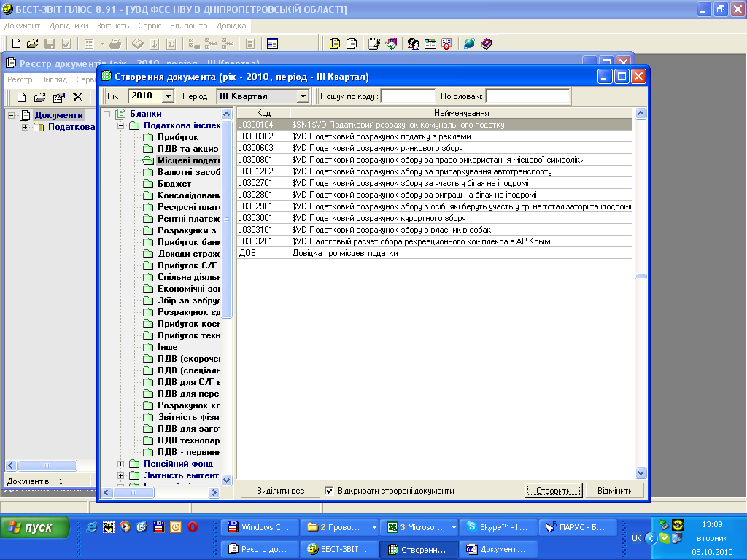Open the Довідники menu
This screenshot has height=560, width=747.
coord(69,26)
